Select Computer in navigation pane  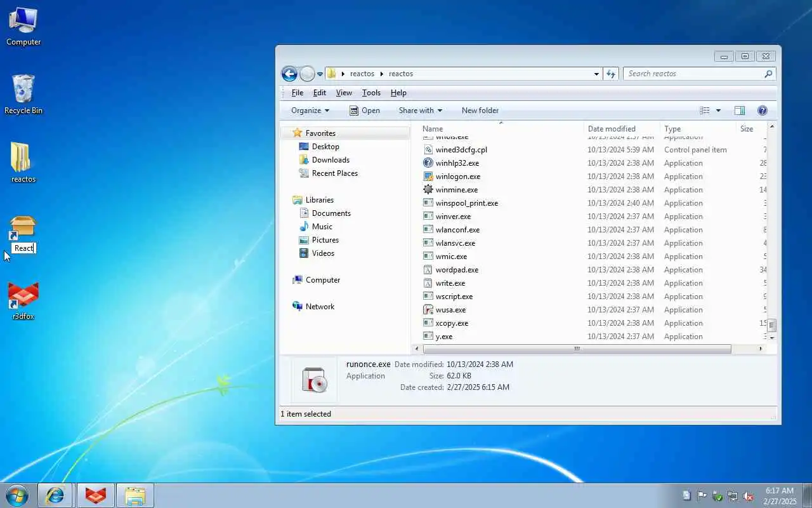(x=323, y=280)
